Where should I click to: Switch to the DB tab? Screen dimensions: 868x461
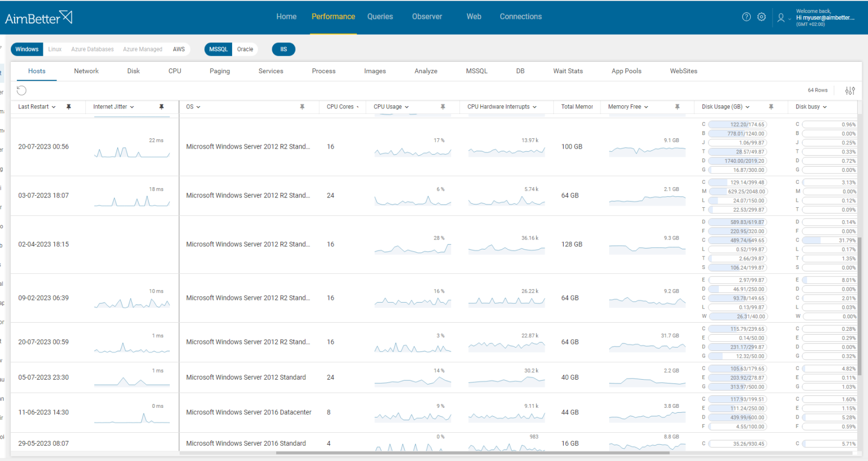coord(520,71)
